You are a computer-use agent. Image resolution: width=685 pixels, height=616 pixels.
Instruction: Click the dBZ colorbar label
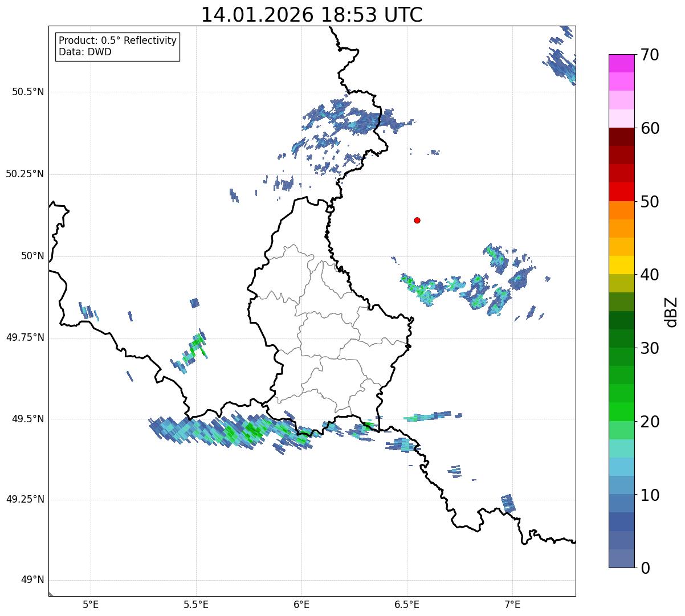[x=671, y=311]
